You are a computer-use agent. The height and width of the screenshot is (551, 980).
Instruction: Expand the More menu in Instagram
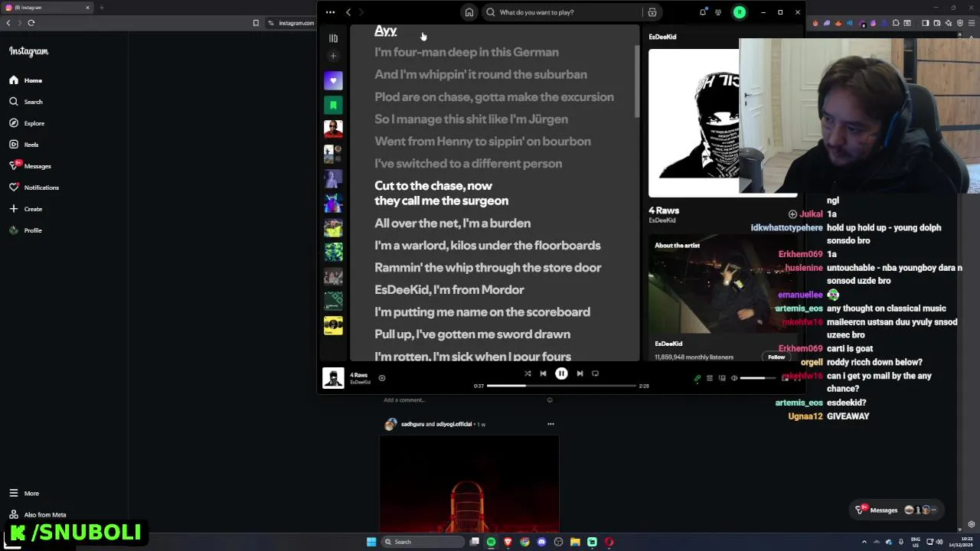(24, 494)
